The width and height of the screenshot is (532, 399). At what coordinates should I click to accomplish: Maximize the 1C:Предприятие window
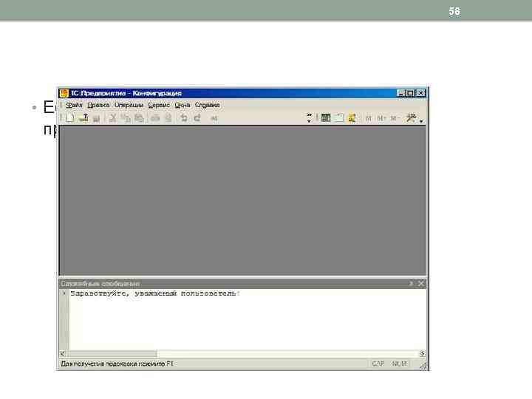click(x=410, y=93)
